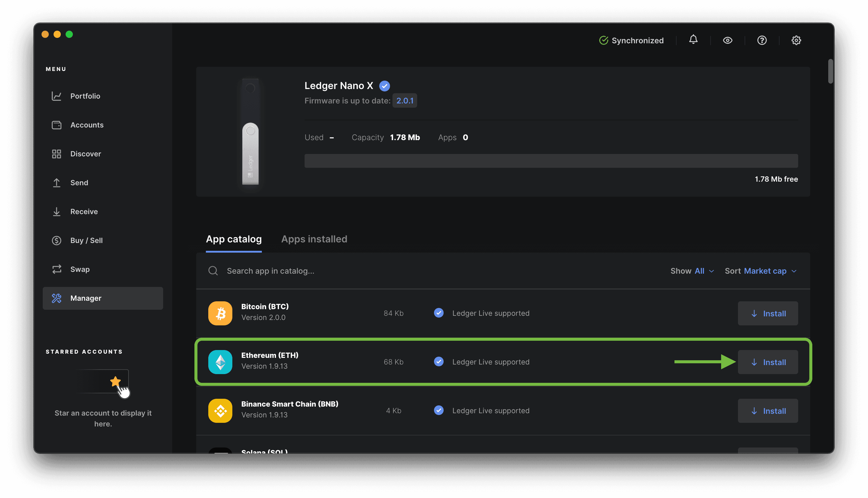Open the settings gear icon
Viewport: 868px width, 498px height.
tap(796, 40)
